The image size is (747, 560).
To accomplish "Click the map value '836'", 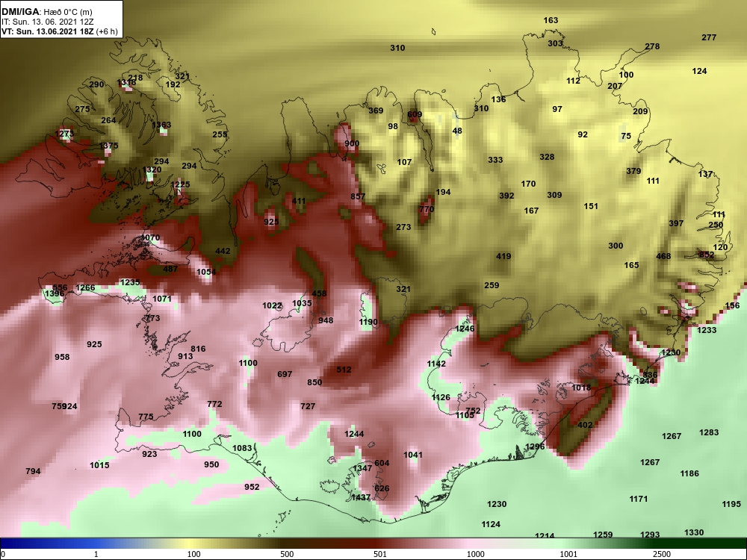I will [x=650, y=375].
